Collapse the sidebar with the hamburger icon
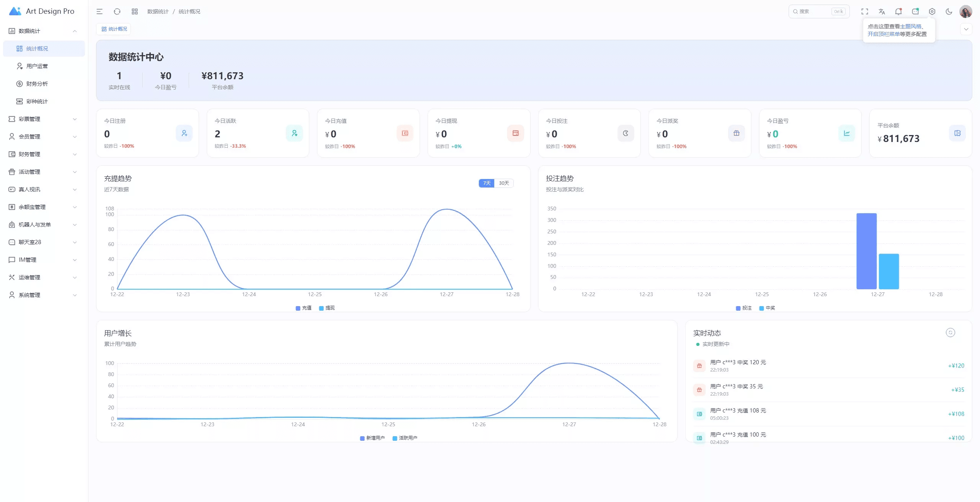This screenshot has height=502, width=980. [100, 11]
